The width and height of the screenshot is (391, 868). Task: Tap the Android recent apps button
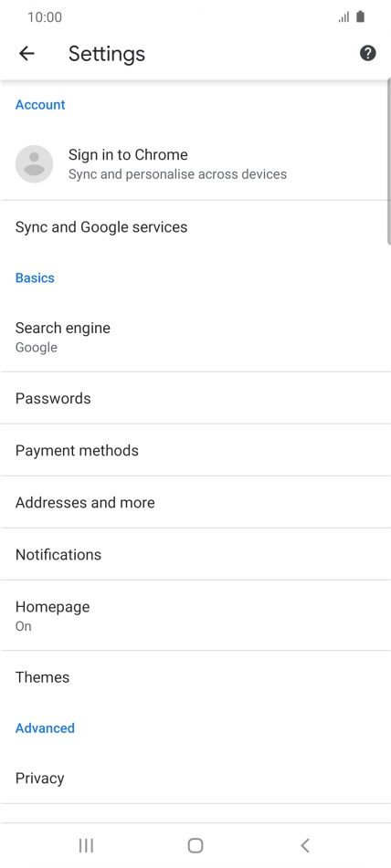tap(86, 845)
